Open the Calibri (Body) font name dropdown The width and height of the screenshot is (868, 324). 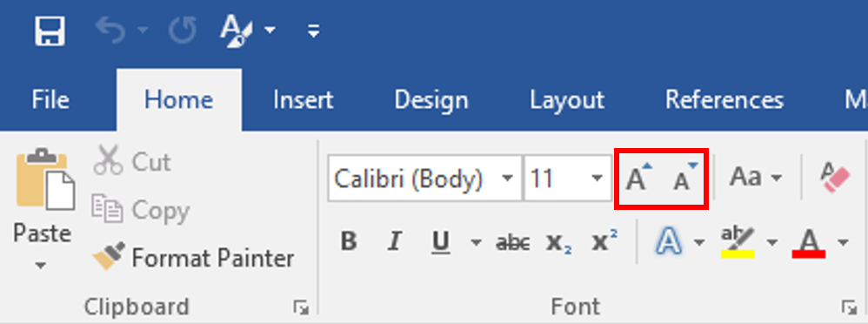pos(507,178)
